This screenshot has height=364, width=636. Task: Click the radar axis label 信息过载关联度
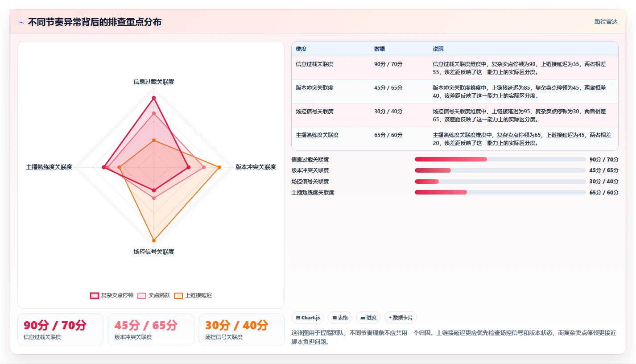(154, 82)
